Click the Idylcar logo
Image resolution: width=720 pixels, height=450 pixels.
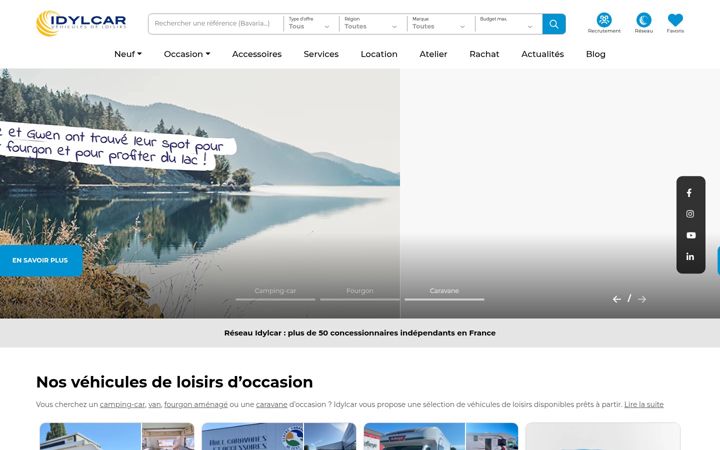81,23
